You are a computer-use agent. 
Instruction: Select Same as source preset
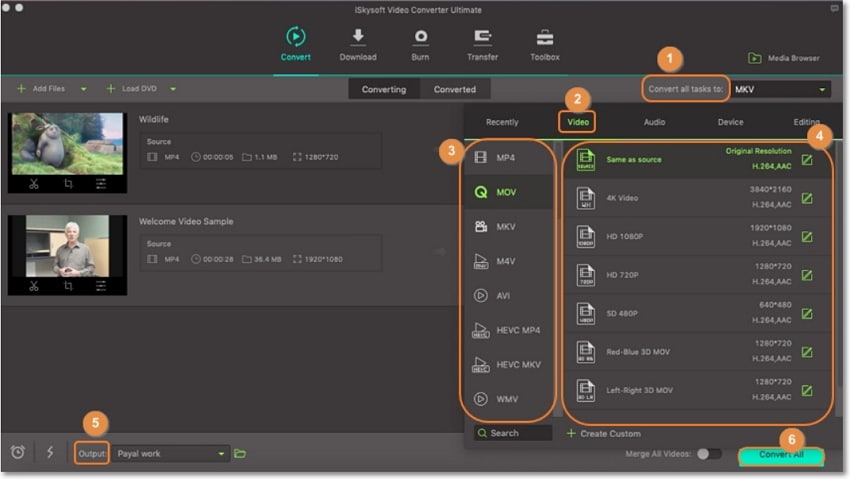tap(697, 159)
